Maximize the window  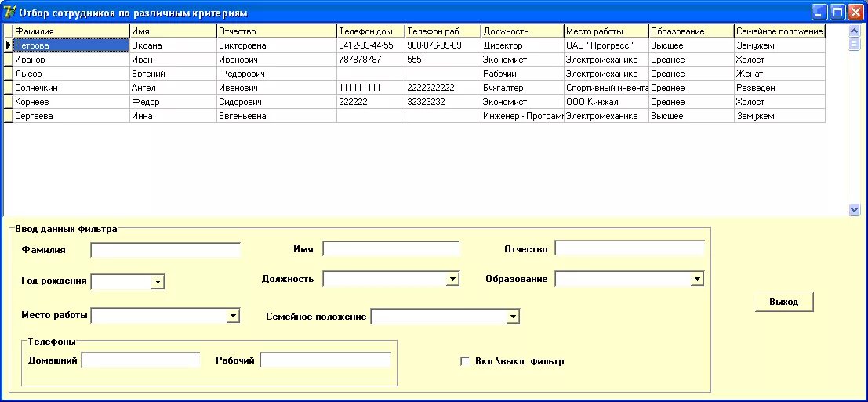837,13
